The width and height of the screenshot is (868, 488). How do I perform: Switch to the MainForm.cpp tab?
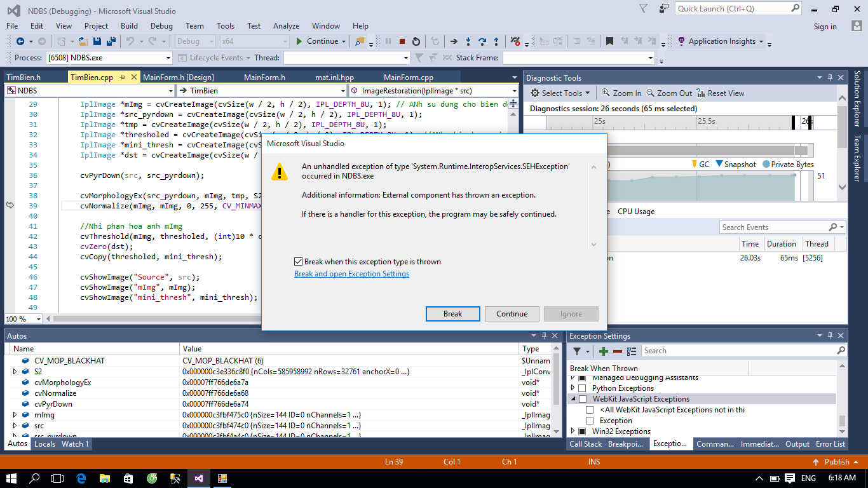[408, 78]
